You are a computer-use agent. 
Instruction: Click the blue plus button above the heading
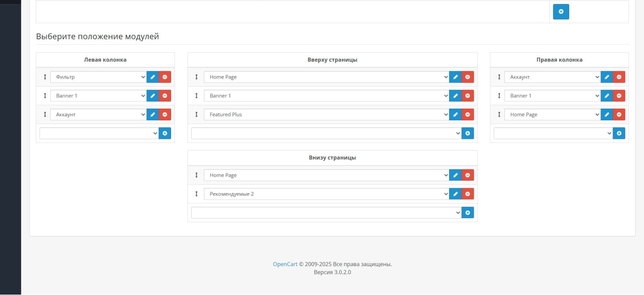coord(561,12)
